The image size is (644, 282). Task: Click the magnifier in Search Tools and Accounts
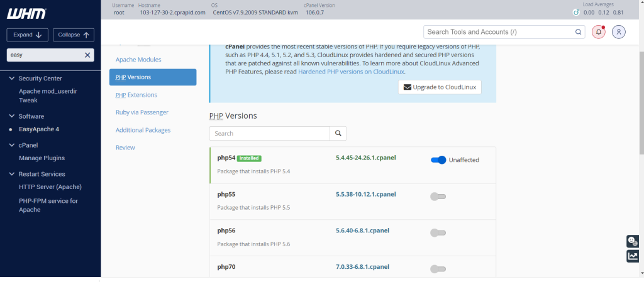click(x=578, y=32)
